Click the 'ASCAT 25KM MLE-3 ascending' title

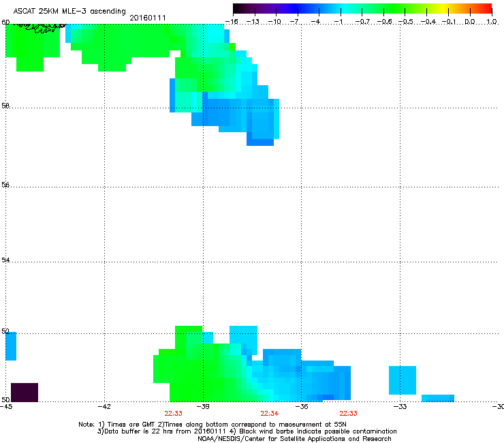coord(69,12)
